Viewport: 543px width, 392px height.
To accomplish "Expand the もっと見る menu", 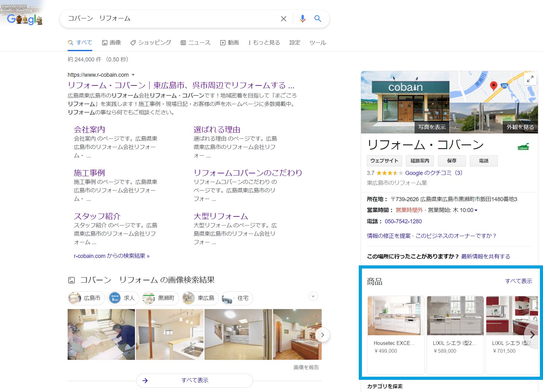I will coord(264,43).
